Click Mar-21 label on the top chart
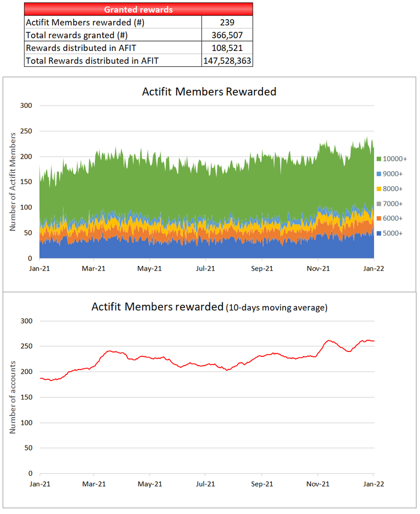420x514 pixels. tap(94, 268)
